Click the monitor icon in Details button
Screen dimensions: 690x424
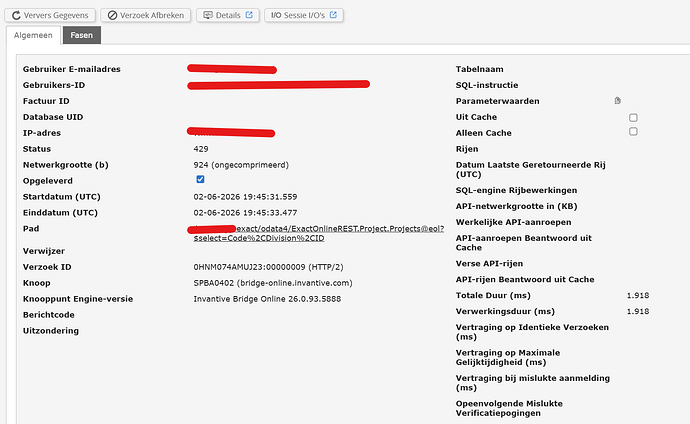click(x=208, y=15)
